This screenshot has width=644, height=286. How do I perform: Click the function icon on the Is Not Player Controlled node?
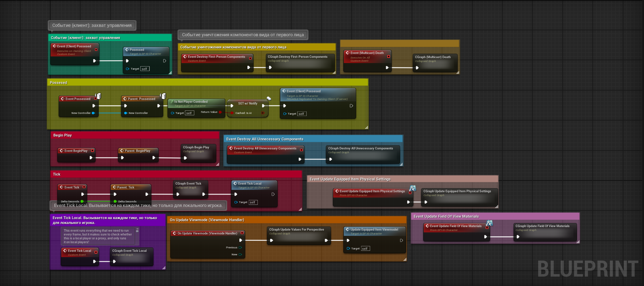[172, 102]
